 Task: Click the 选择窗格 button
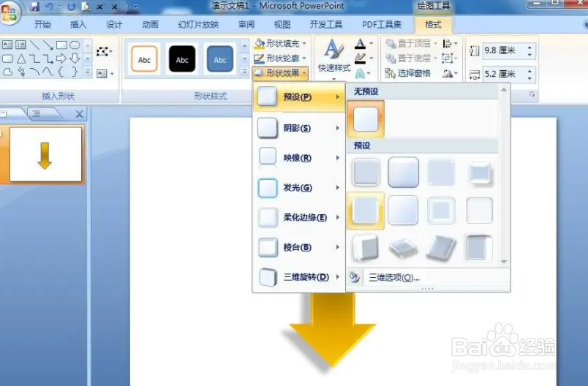[407, 73]
